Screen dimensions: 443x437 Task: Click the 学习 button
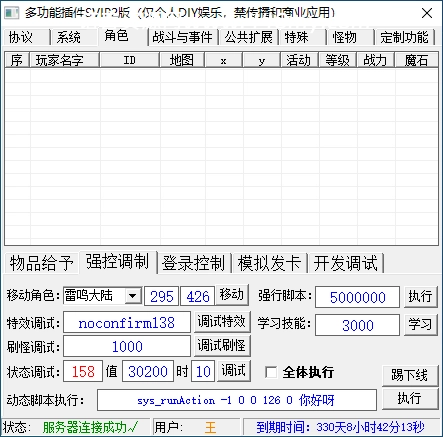pos(421,324)
